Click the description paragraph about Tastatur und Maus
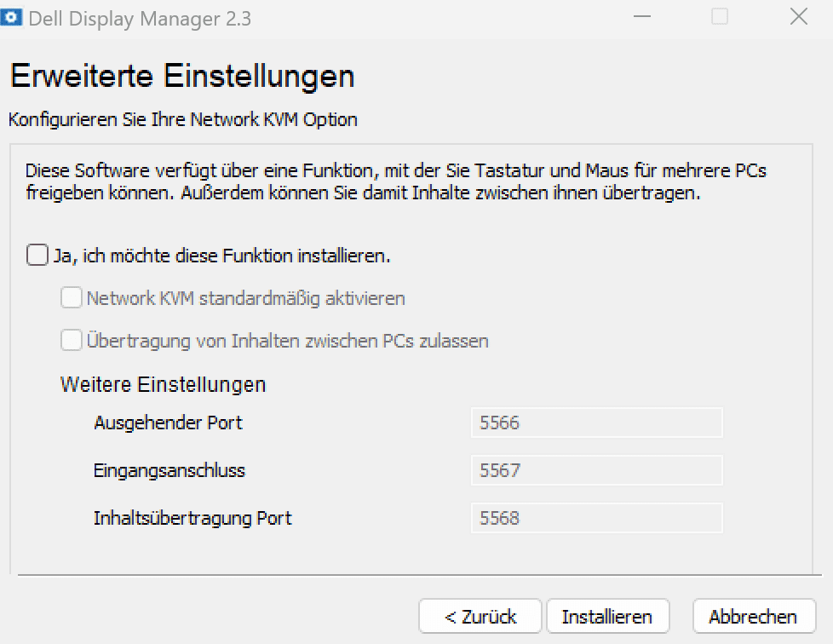 point(396,181)
